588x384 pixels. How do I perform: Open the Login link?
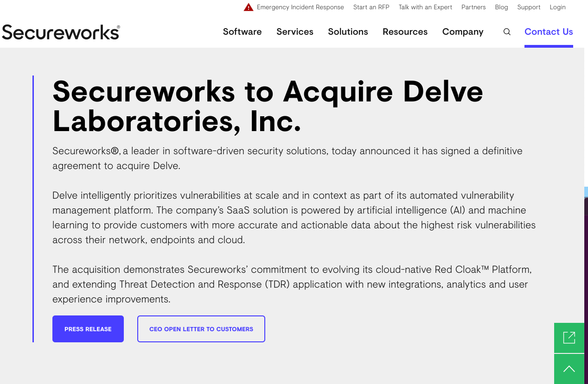pos(557,7)
